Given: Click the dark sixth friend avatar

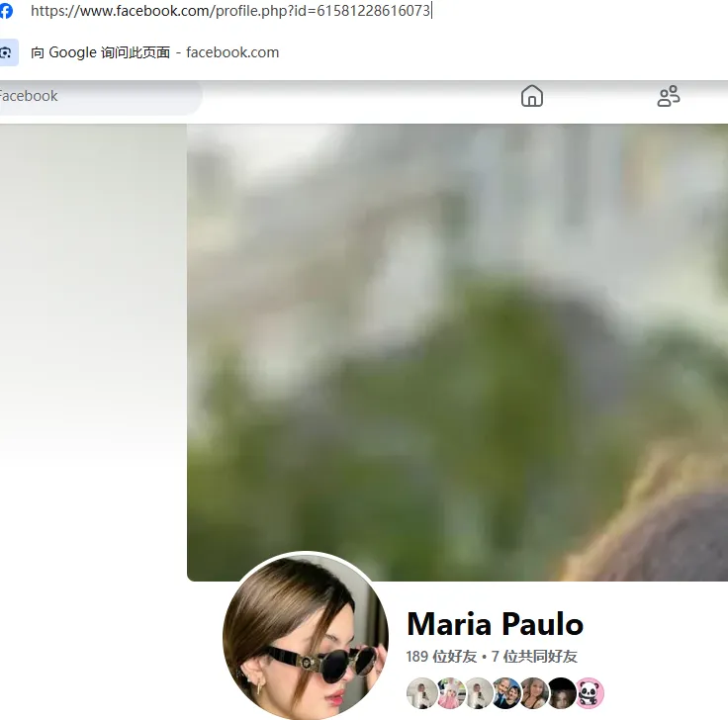Looking at the screenshot, I should point(561,693).
